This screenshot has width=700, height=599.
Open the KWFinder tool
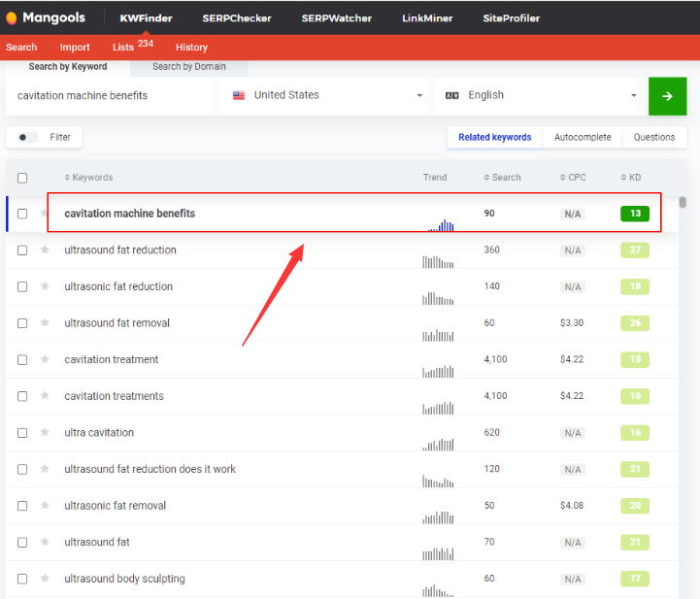point(146,17)
